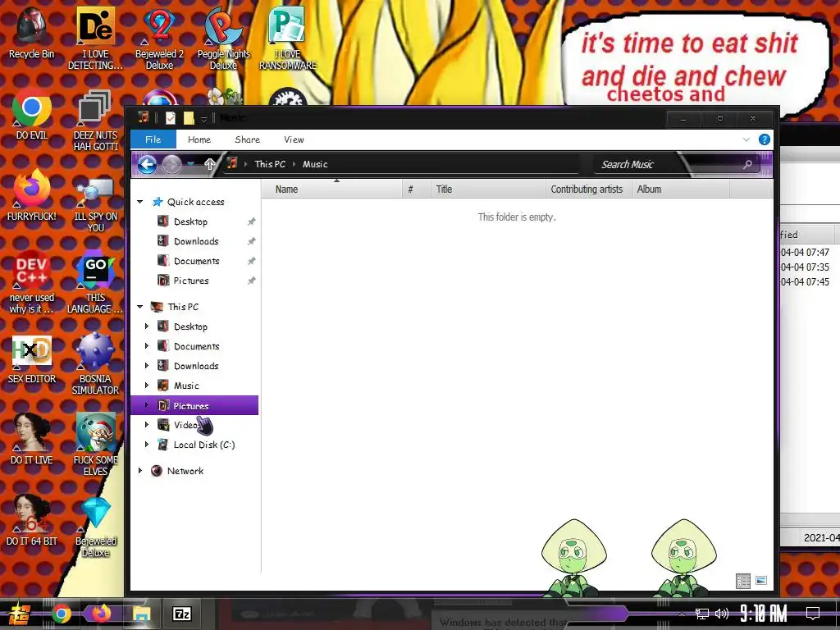The image size is (840, 630).
Task: Open the 'I LOVE RANSOMWARE' Publisher shortcut
Action: point(288,38)
